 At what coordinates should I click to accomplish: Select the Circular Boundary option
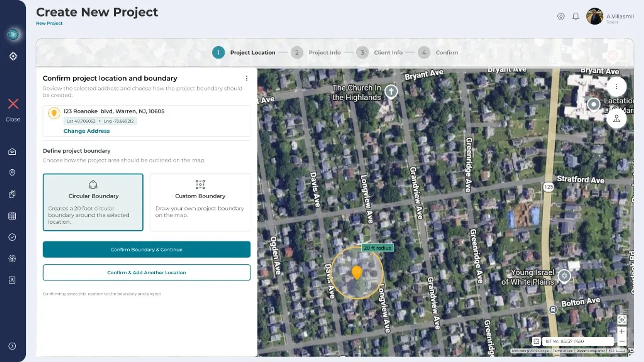click(x=93, y=202)
